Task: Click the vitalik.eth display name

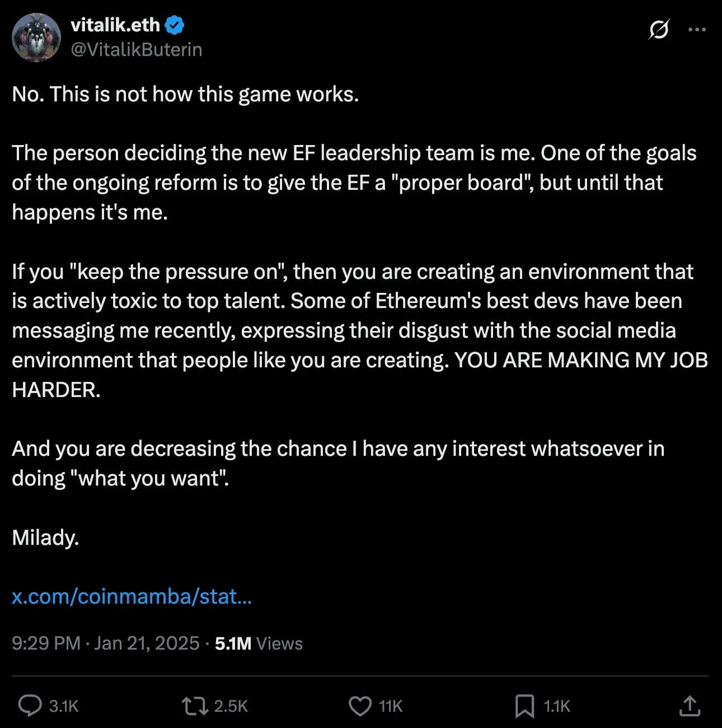Action: 115,25
